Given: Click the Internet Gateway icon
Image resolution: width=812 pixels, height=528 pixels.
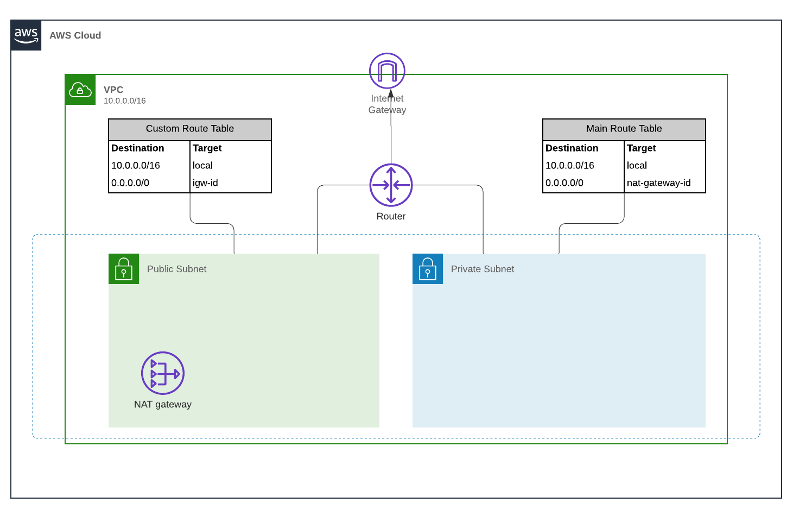Looking at the screenshot, I should [387, 71].
